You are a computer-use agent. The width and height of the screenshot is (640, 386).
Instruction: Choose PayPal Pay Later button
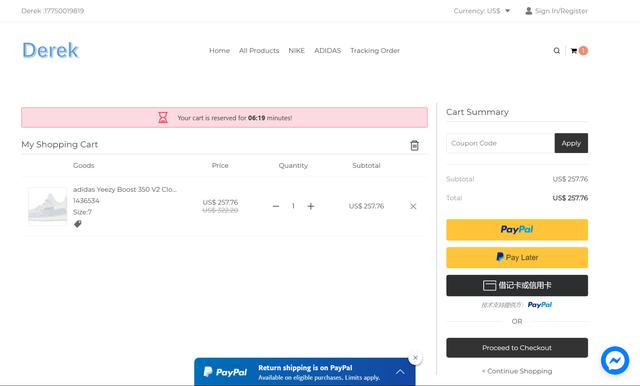(x=517, y=257)
